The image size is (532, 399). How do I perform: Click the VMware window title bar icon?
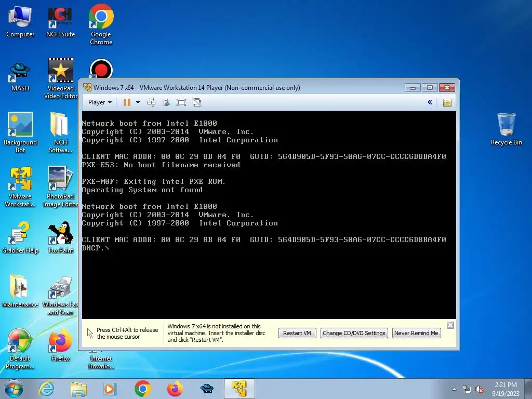coord(87,87)
